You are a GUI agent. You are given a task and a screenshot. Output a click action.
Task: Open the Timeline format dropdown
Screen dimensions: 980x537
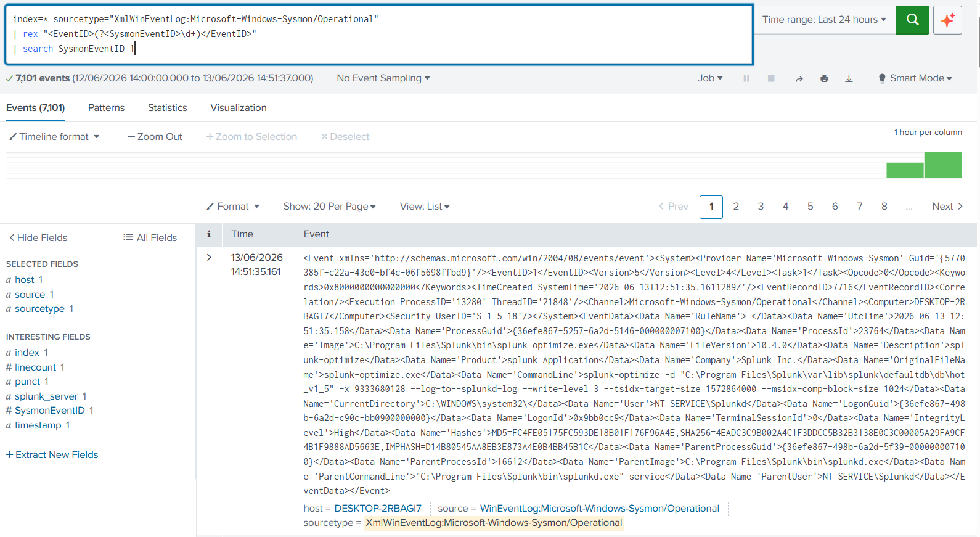[x=54, y=137]
